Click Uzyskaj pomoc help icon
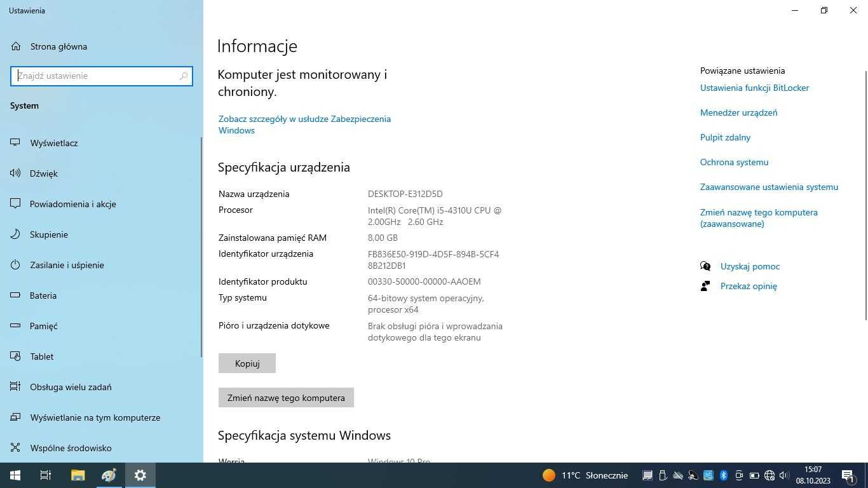Screen dimensions: 868x488 pos(705,266)
